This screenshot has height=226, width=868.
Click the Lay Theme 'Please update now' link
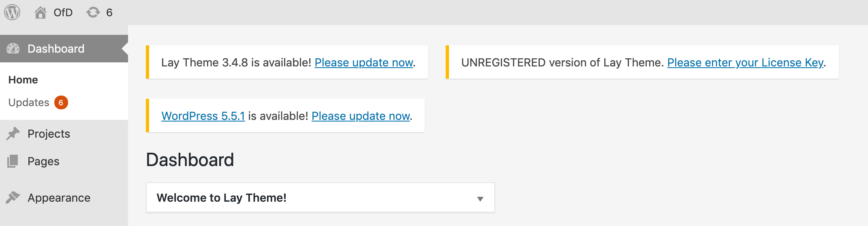pos(364,62)
